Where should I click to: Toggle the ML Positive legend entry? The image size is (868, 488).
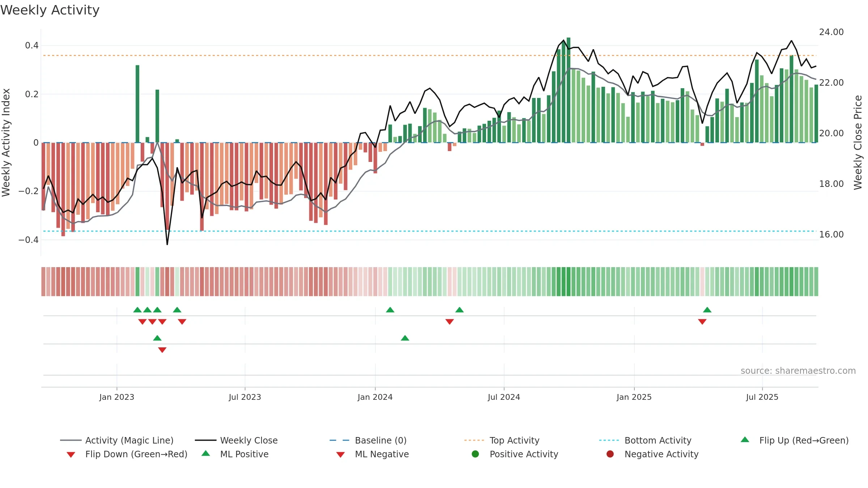coord(235,454)
